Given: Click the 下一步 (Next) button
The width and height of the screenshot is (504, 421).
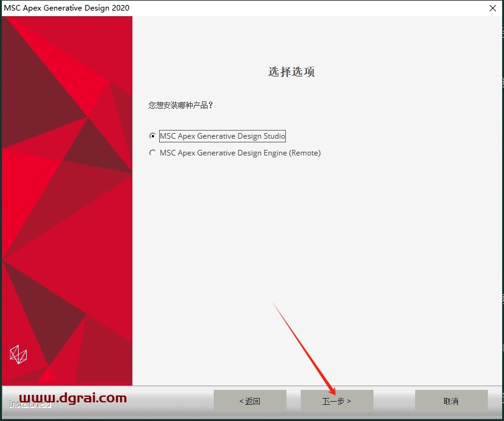Looking at the screenshot, I should pyautogui.click(x=337, y=400).
